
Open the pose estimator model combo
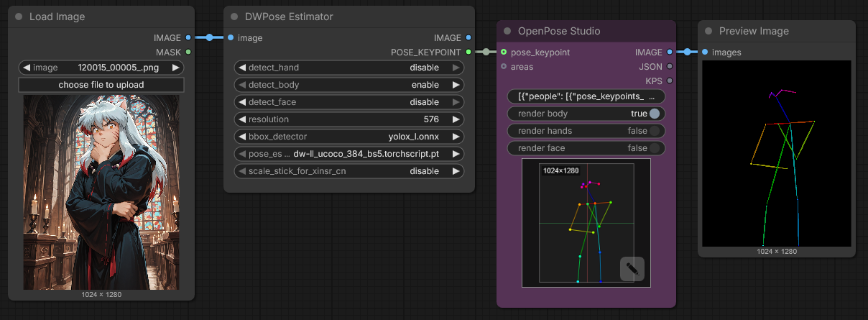349,154
